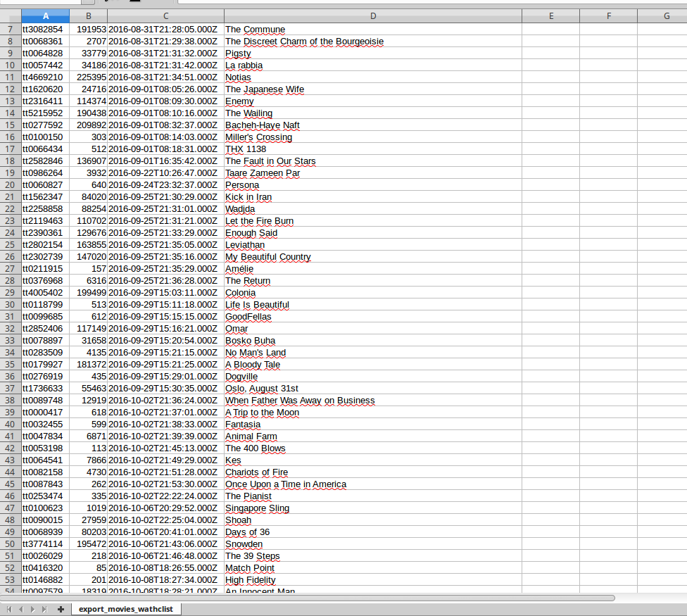Select cell with ID tt0416320

46,568
